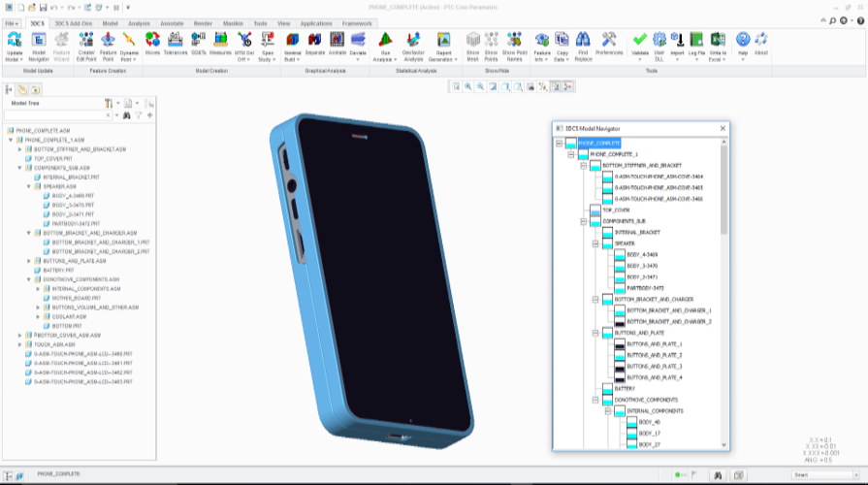Click the About icon
This screenshot has height=485, width=868.
(761, 40)
